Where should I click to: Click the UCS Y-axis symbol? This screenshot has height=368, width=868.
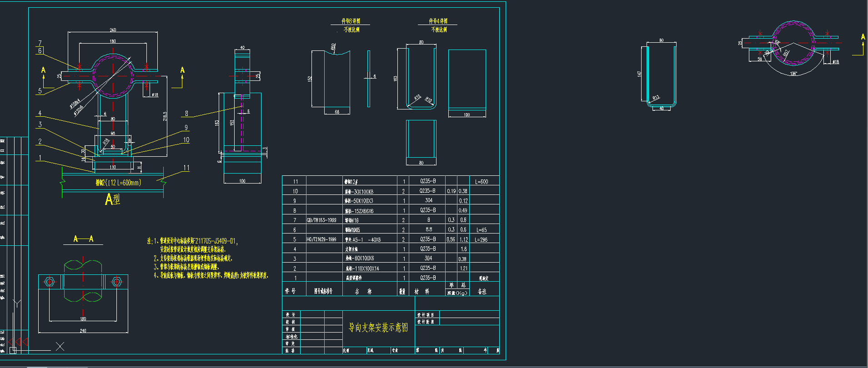(x=16, y=303)
